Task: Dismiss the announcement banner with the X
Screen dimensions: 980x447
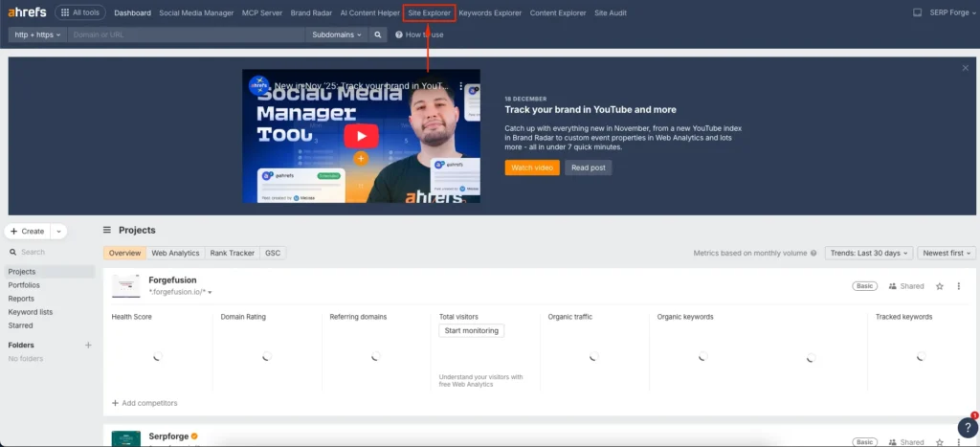Action: tap(966, 68)
